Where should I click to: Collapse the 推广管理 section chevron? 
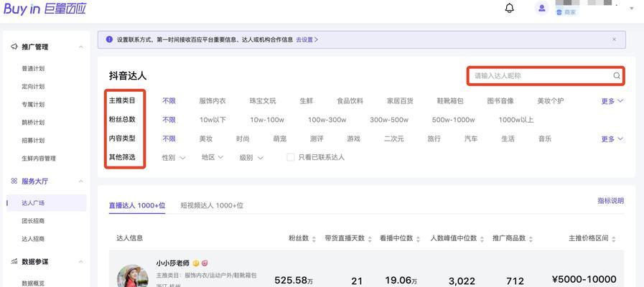tap(81, 47)
